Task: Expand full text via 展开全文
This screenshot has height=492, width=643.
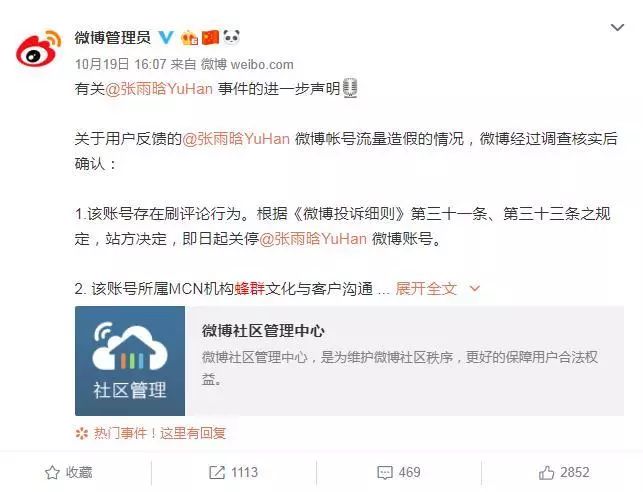Action: click(x=426, y=289)
